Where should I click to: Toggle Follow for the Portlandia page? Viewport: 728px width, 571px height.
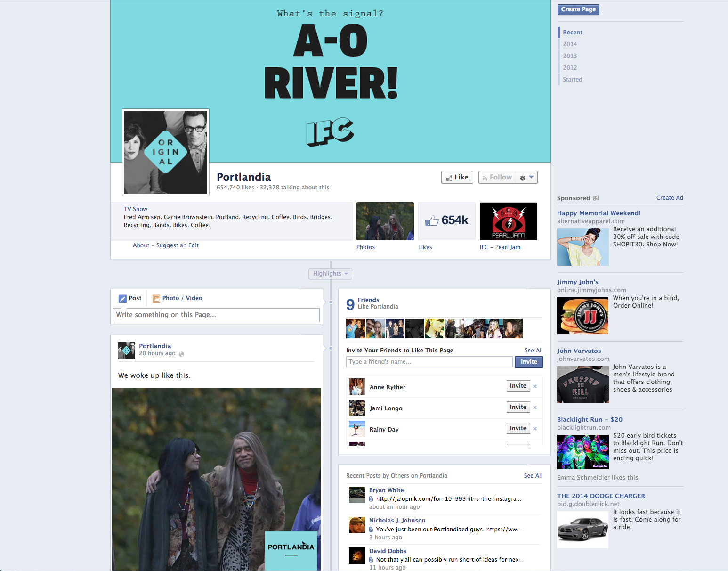click(x=497, y=178)
